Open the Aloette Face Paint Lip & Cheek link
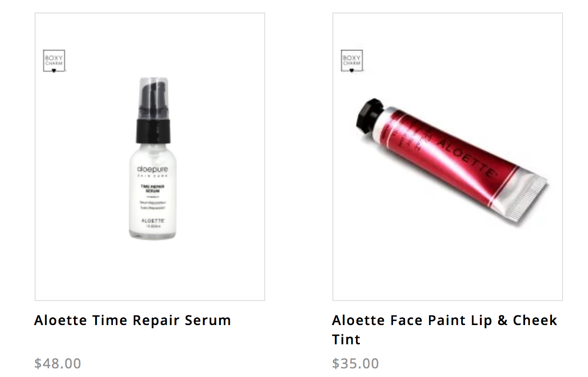Screen dimensions: 588x377 (x=444, y=320)
